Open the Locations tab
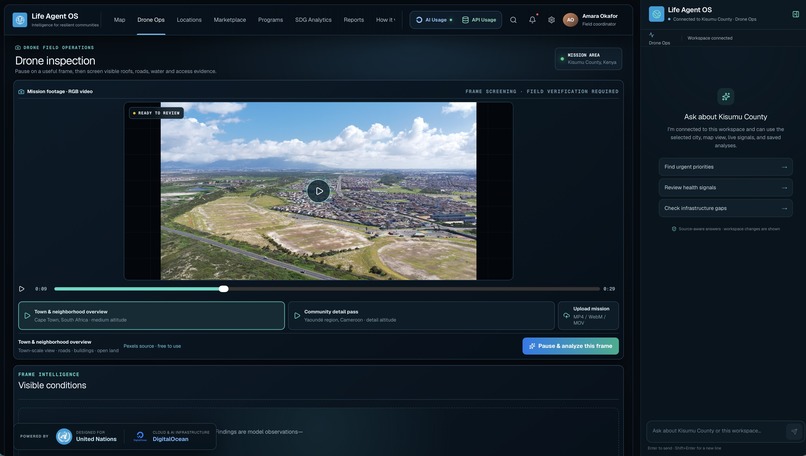This screenshot has width=806, height=456. [189, 20]
